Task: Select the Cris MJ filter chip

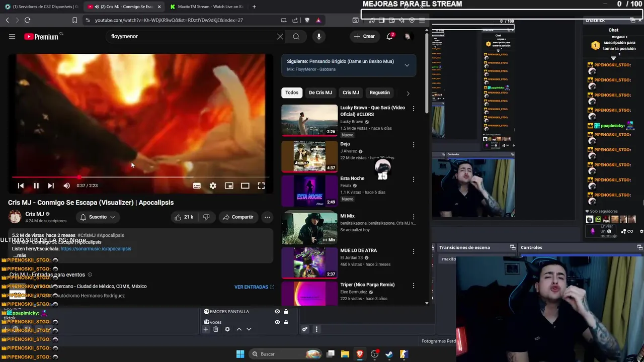Action: (x=351, y=93)
